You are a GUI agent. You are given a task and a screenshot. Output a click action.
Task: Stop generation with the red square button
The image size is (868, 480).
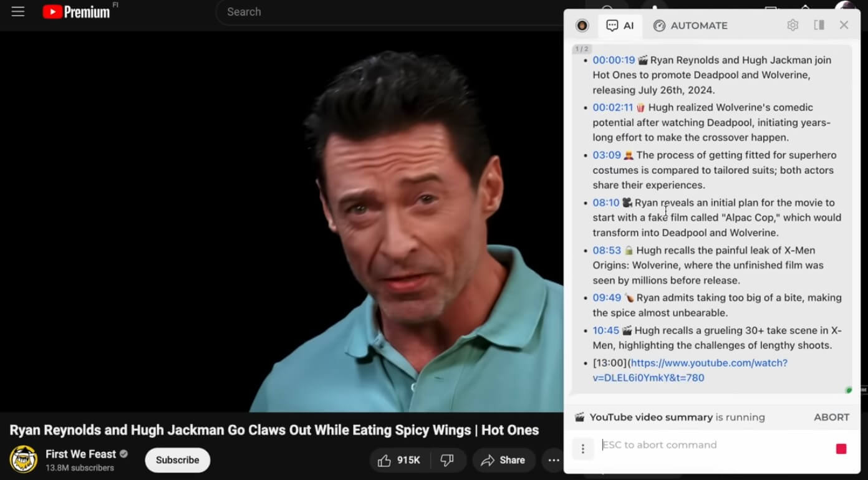coord(841,449)
